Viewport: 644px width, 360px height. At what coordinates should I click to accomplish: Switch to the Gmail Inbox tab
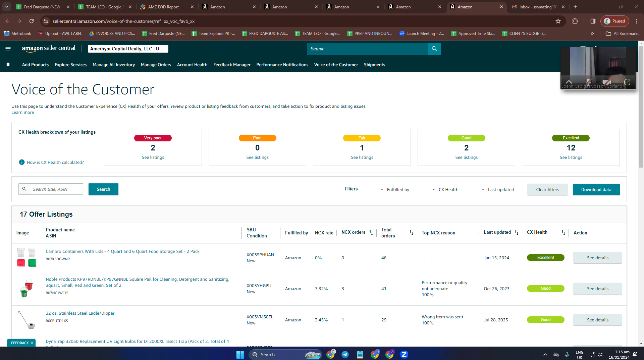coord(537,7)
